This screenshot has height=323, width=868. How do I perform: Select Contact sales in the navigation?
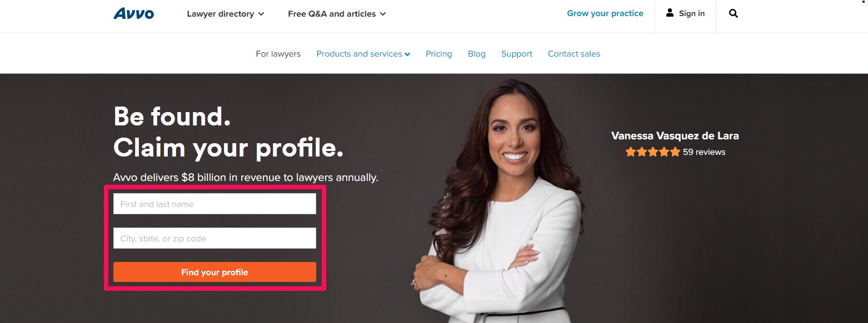click(574, 54)
